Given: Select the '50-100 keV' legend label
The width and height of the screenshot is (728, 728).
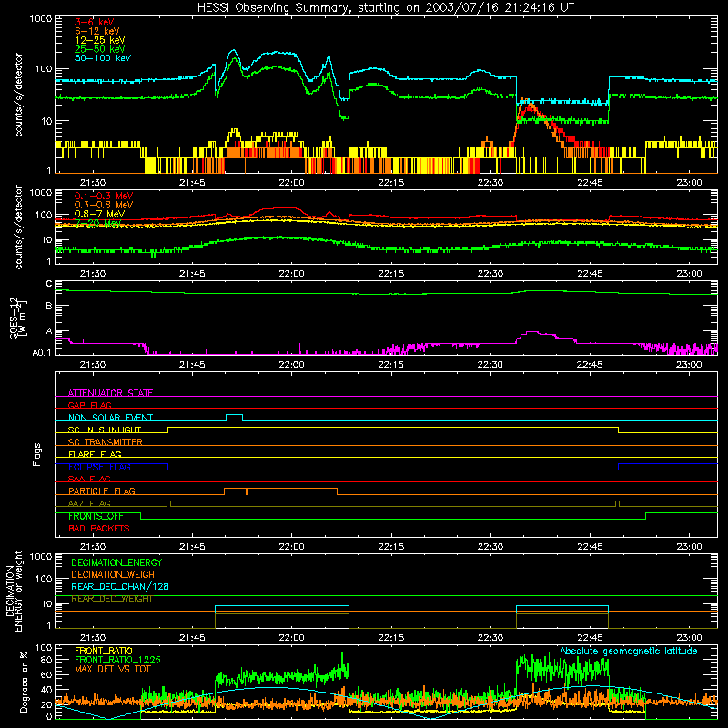Looking at the screenshot, I should point(103,58).
